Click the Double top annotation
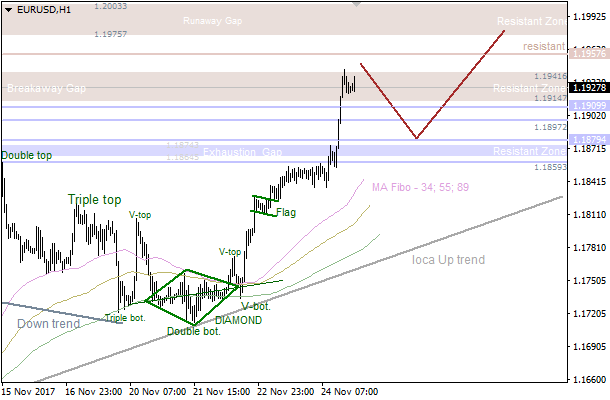Viewport: 610px width, 400px height. [x=27, y=156]
